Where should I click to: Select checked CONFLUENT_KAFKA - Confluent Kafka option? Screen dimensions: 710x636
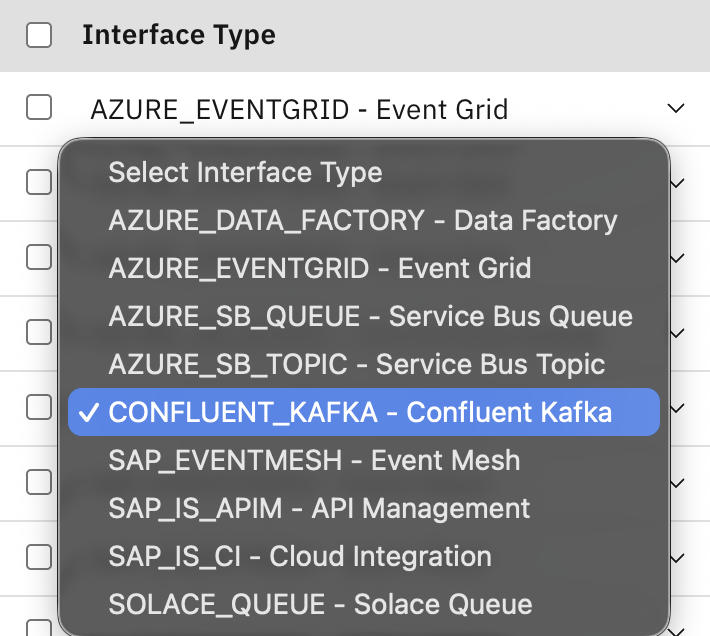[x=364, y=412]
